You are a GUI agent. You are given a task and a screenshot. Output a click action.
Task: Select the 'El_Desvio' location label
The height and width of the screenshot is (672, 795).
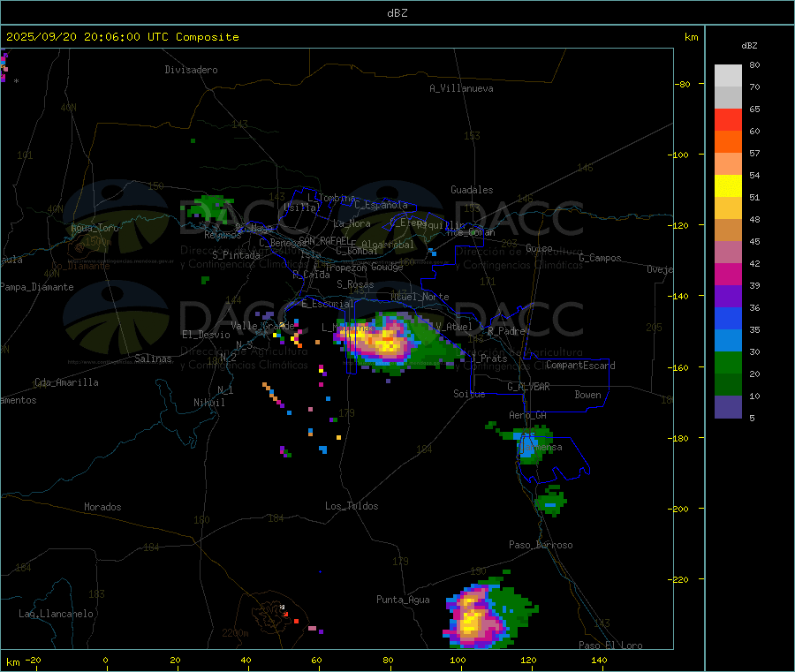pyautogui.click(x=206, y=335)
